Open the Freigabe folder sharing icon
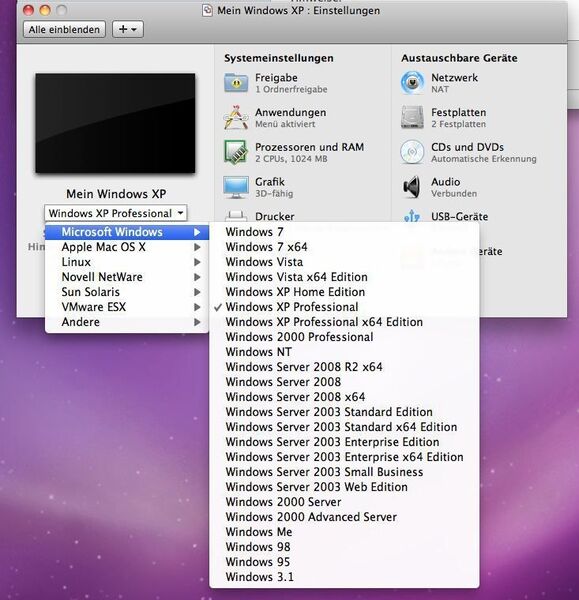579x600 pixels. pos(236,83)
